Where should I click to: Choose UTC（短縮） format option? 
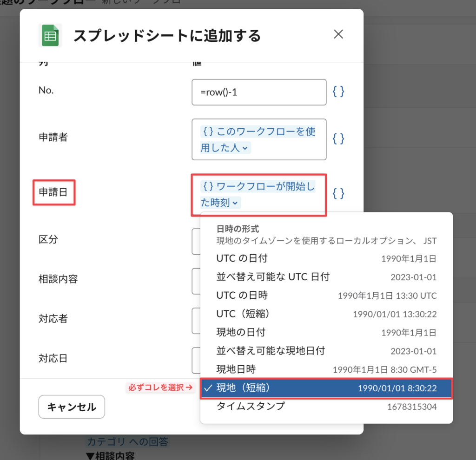coord(326,314)
